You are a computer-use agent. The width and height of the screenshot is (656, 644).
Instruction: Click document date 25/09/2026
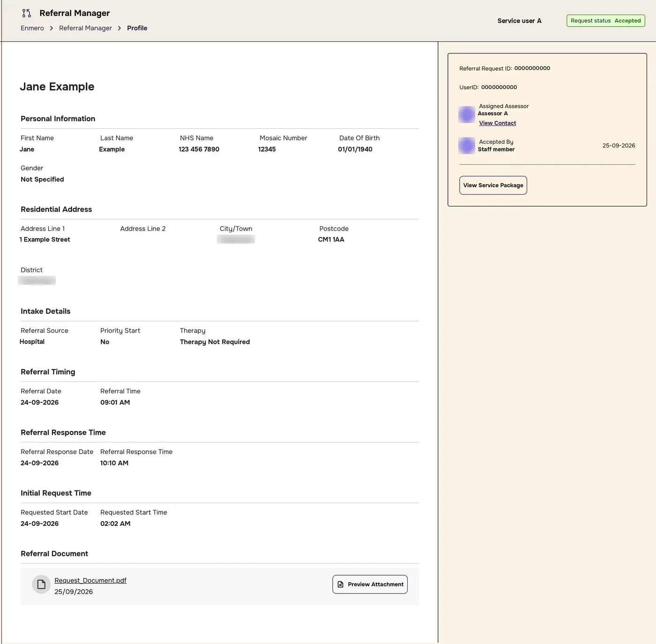coord(74,592)
